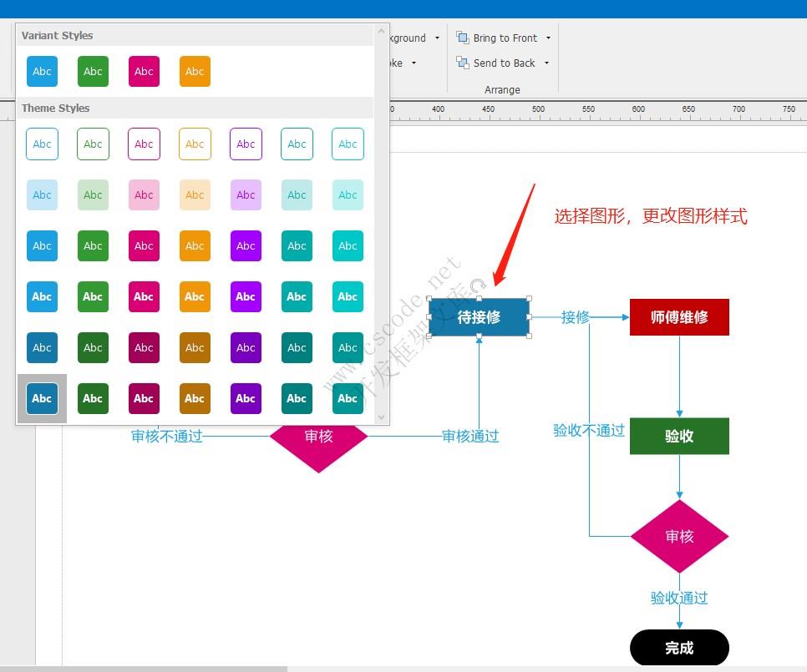Click the 待接修 shape on the canvas
Screen dimensions: 807x672
pyautogui.click(x=479, y=317)
